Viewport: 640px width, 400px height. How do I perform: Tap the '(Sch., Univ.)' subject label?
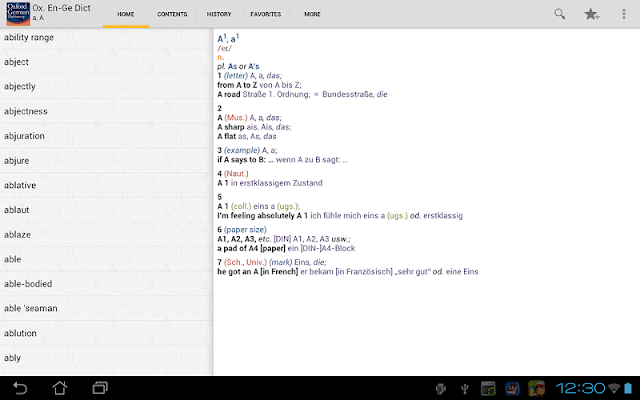coord(245,262)
